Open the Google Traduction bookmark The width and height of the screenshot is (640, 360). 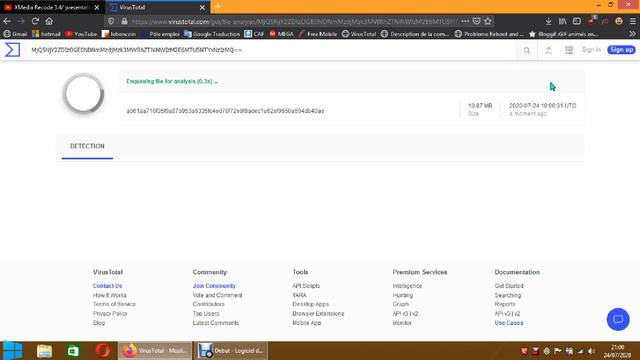(212, 34)
